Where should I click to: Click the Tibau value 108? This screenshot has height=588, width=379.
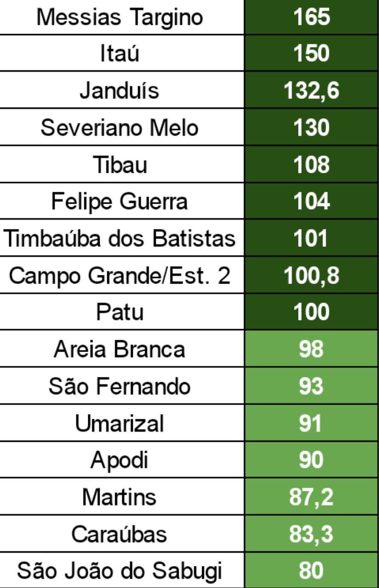tap(312, 164)
